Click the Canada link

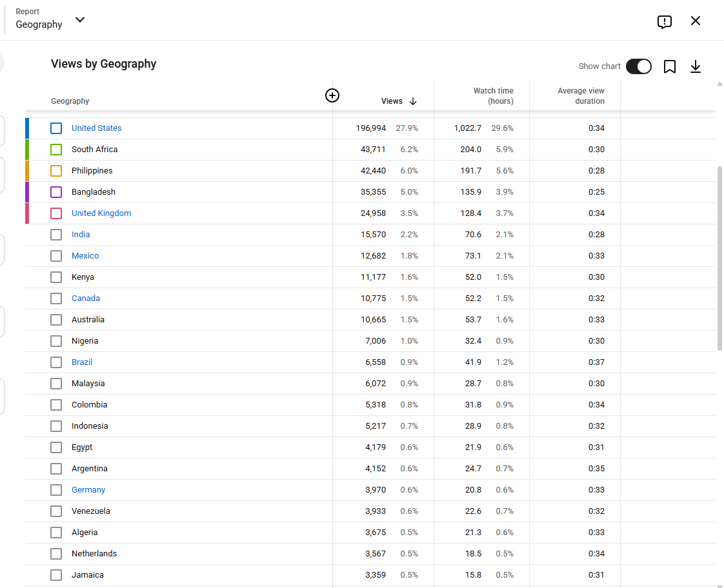(x=85, y=299)
